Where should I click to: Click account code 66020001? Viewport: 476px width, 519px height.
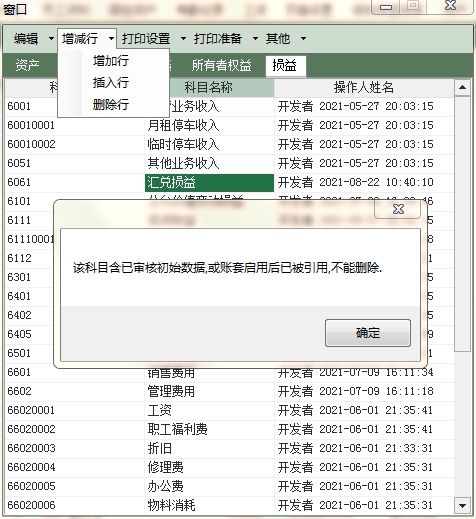pos(31,410)
